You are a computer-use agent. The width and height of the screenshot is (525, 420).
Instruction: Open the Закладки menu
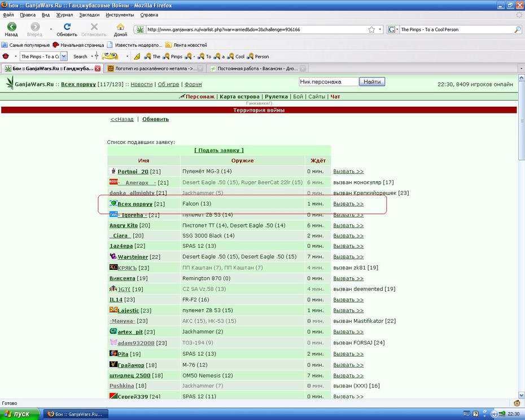click(89, 15)
